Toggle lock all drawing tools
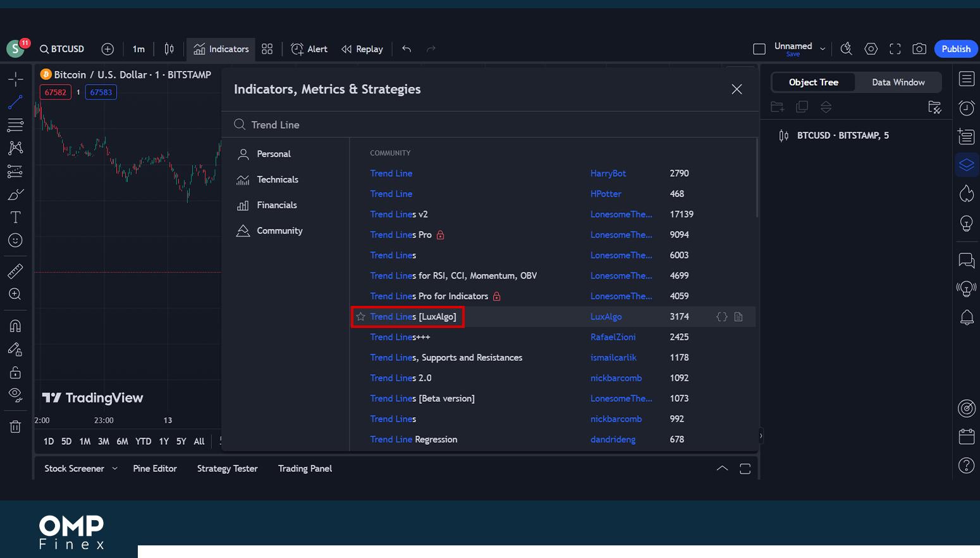 point(15,372)
